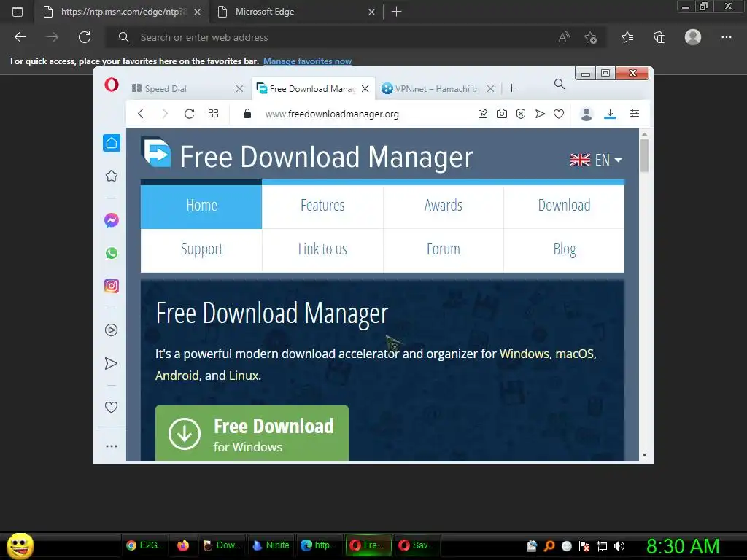Open Edge Collections icon

[x=659, y=37]
